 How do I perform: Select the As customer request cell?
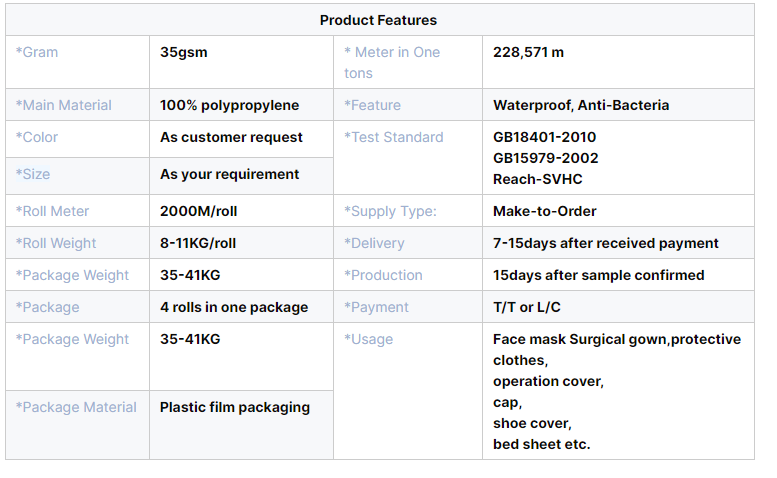pyautogui.click(x=231, y=137)
